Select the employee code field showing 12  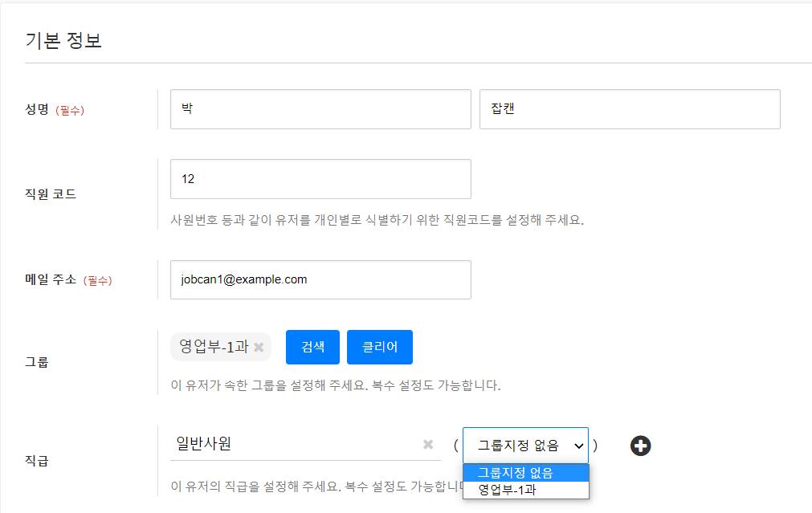tap(320, 179)
